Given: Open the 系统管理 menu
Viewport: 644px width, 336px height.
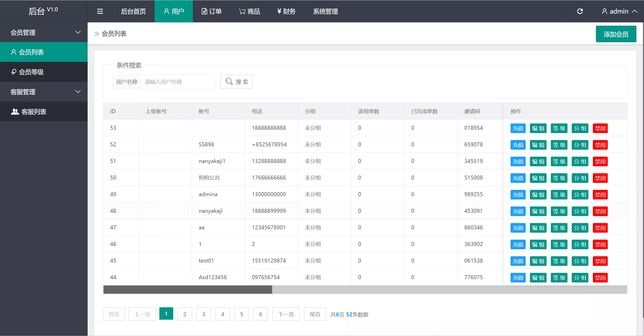Looking at the screenshot, I should [325, 11].
